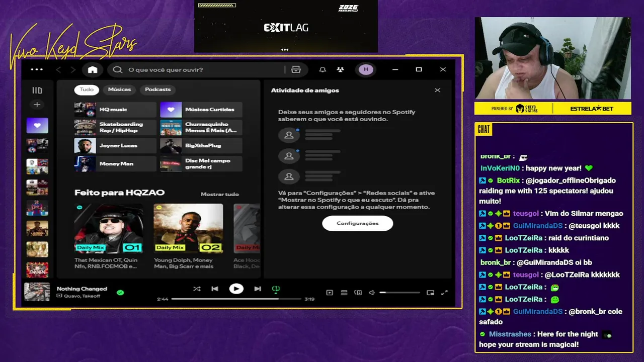Viewport: 644px width, 362px height.
Task: Select the Tudo filter chip
Action: [87, 89]
